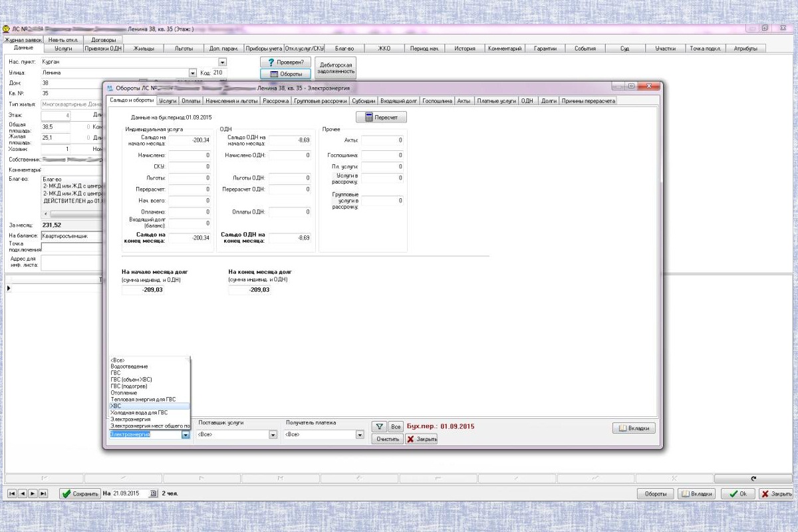Choose Холодная вода для ГВС from list
Viewport: 798px width, 532px height.
[x=150, y=412]
